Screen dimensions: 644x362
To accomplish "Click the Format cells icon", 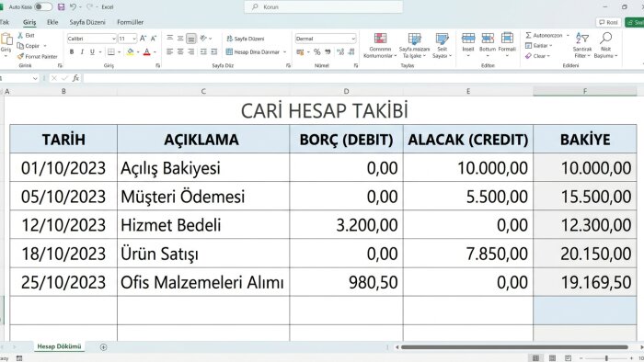I will tap(507, 39).
